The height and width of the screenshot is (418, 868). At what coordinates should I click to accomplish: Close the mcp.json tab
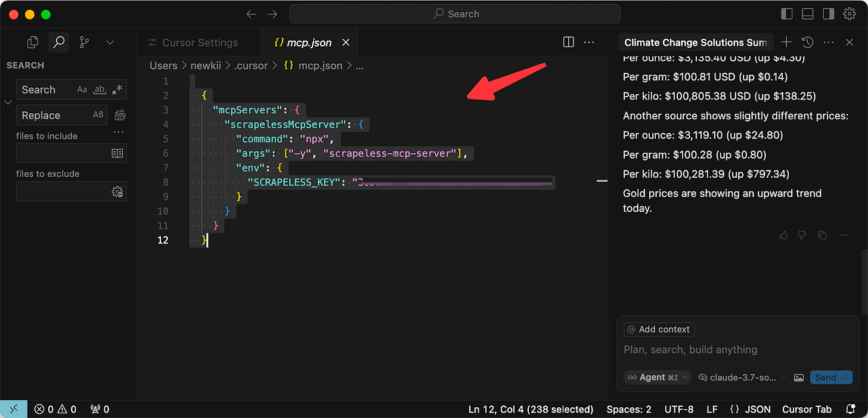click(x=346, y=42)
